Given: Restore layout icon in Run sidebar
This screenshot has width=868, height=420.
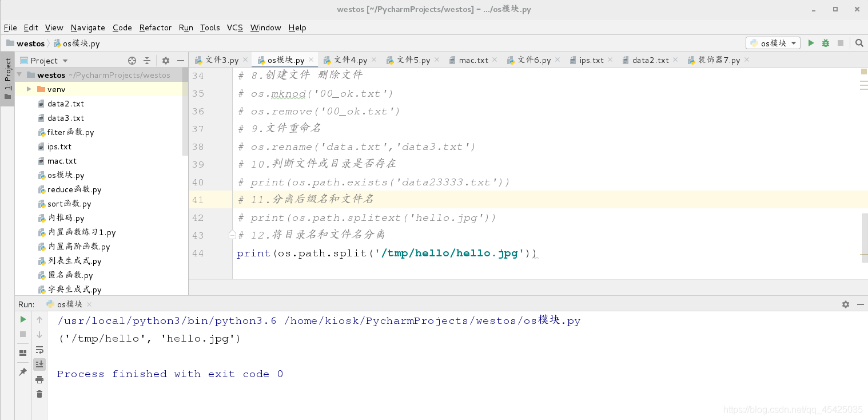Looking at the screenshot, I should pos(23,353).
